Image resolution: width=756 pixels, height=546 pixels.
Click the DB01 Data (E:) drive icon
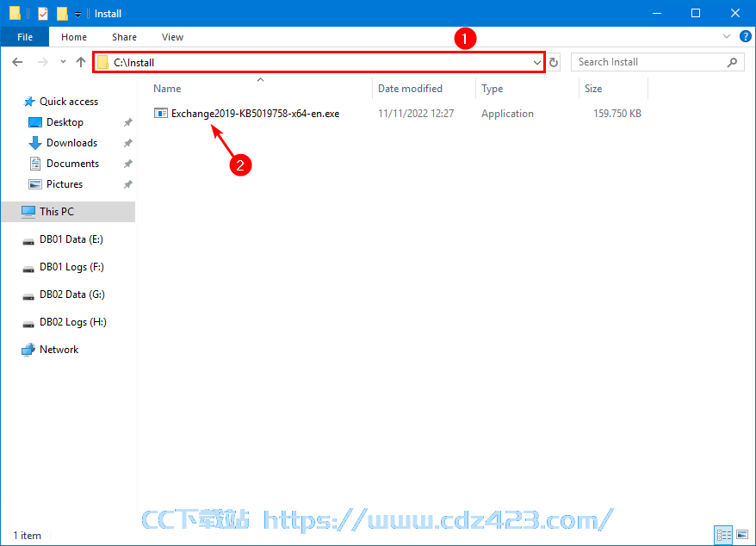tap(28, 240)
